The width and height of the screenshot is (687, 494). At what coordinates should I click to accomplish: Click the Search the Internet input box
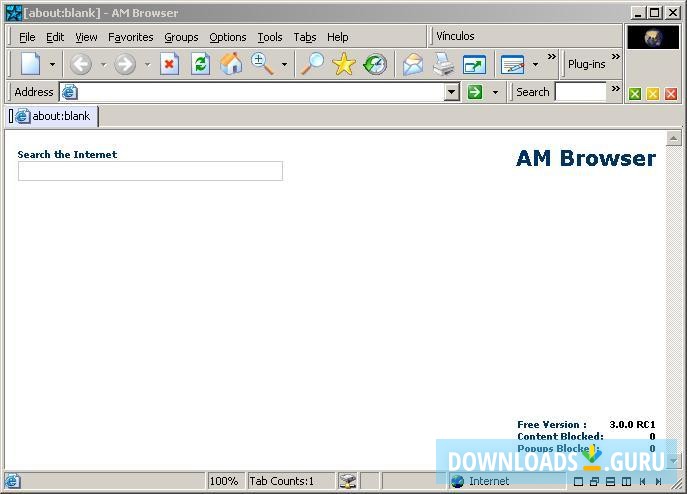(150, 171)
